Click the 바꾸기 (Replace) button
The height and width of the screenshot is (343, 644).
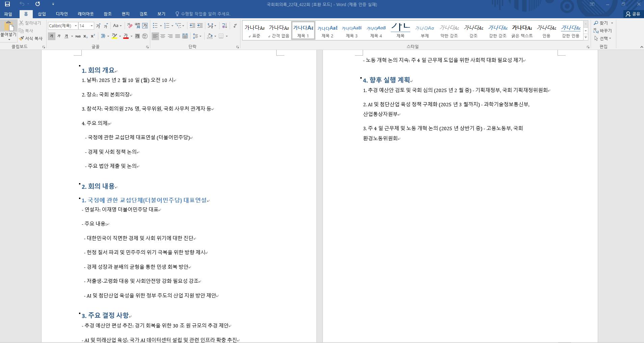(602, 31)
